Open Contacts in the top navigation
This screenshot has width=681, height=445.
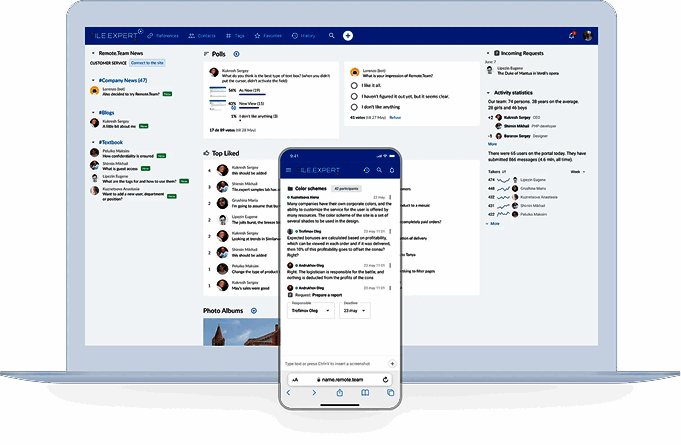coord(202,36)
